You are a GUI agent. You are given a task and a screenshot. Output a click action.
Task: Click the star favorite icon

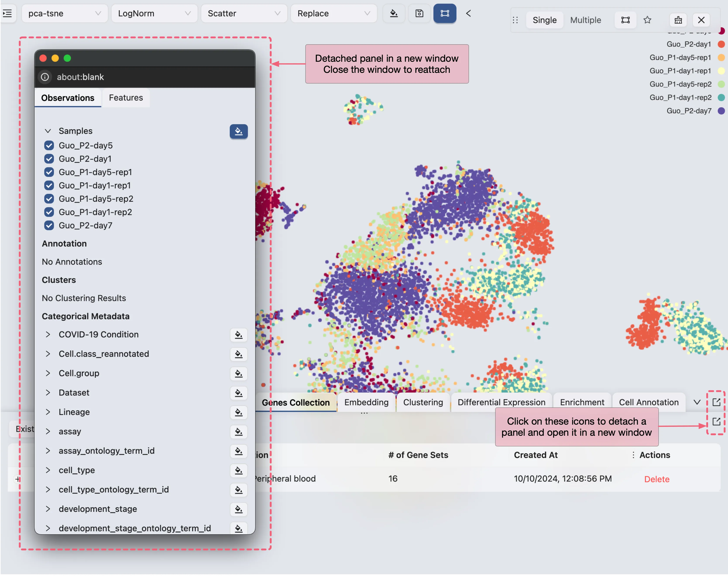tap(647, 20)
